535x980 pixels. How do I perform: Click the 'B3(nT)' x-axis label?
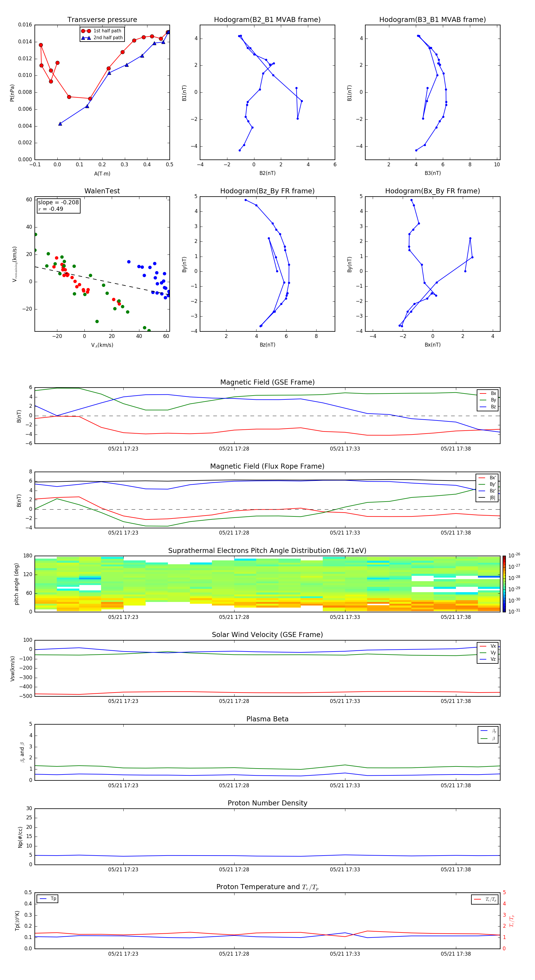432,173
